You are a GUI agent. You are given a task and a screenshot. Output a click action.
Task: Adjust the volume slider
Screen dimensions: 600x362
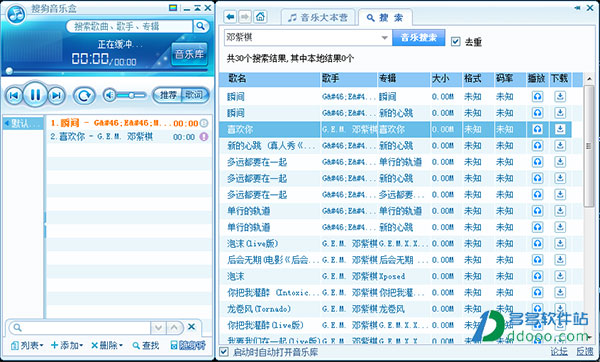pyautogui.click(x=132, y=95)
